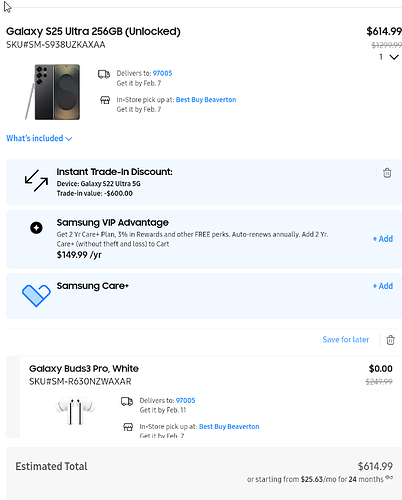Change S25 Ultra delivery zip code 97005
Image resolution: width=402 pixels, height=500 pixels.
(x=162, y=73)
